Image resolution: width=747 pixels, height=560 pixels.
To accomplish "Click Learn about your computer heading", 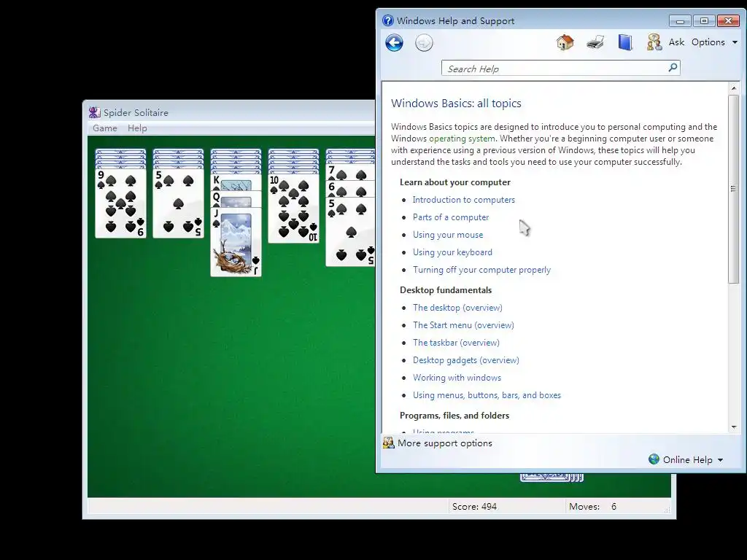I will point(455,182).
